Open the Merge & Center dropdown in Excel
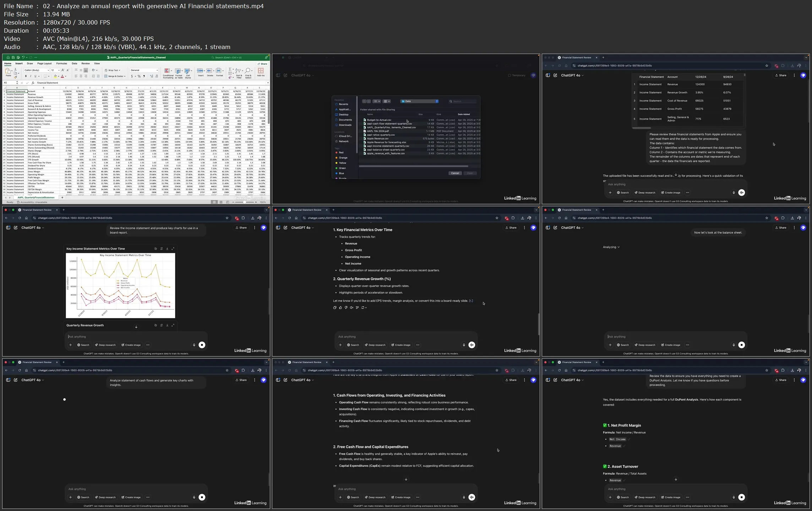This screenshot has height=511, width=812. coord(125,76)
